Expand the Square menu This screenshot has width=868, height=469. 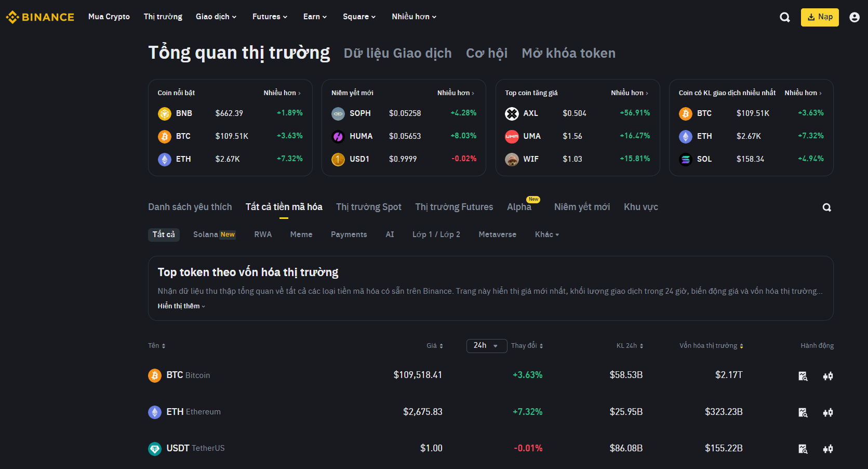click(x=359, y=17)
